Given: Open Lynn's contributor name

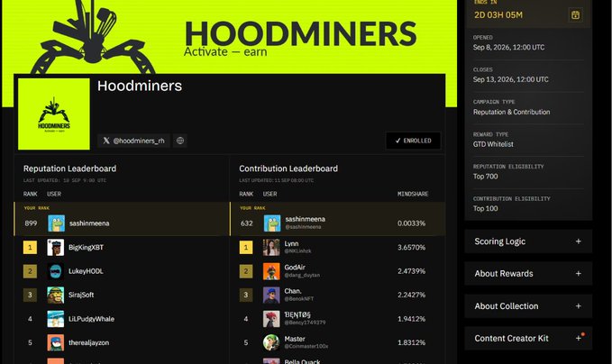Looking at the screenshot, I should (x=291, y=243).
